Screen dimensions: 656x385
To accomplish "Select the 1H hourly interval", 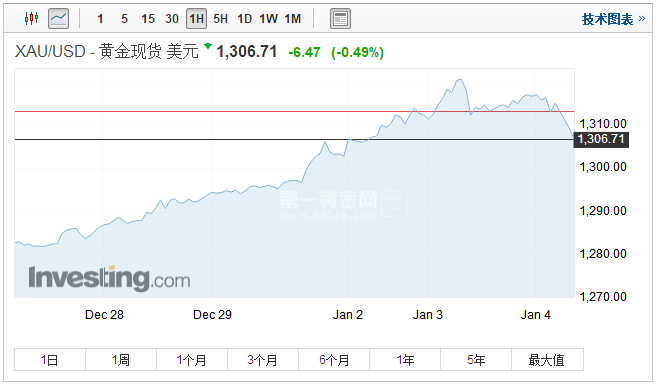I will [196, 19].
